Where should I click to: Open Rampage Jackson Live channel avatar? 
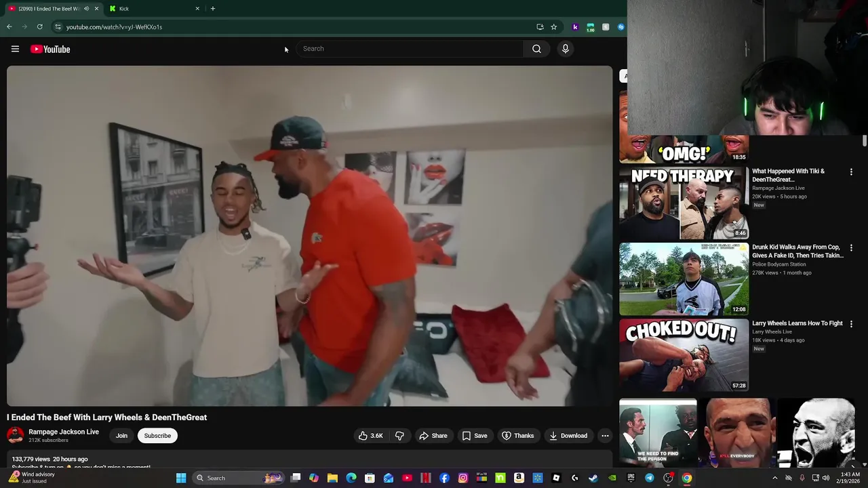(15, 435)
